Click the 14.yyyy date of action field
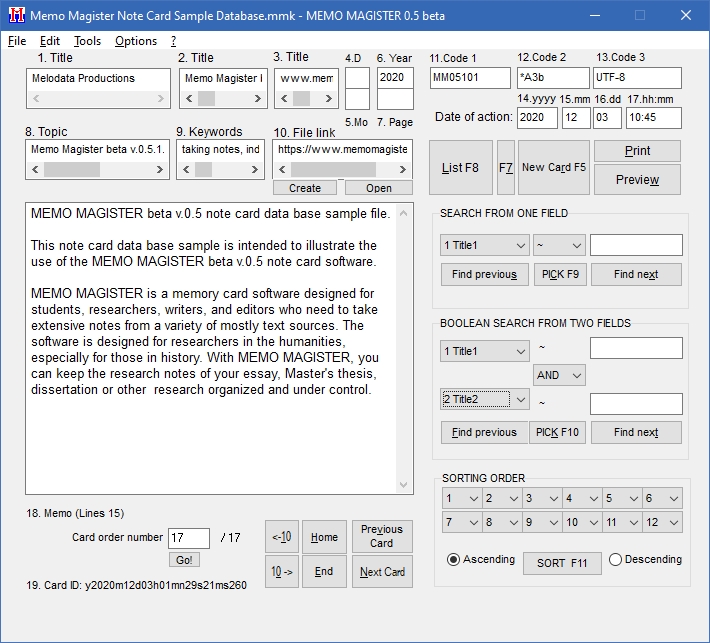This screenshot has width=710, height=643. click(x=537, y=118)
